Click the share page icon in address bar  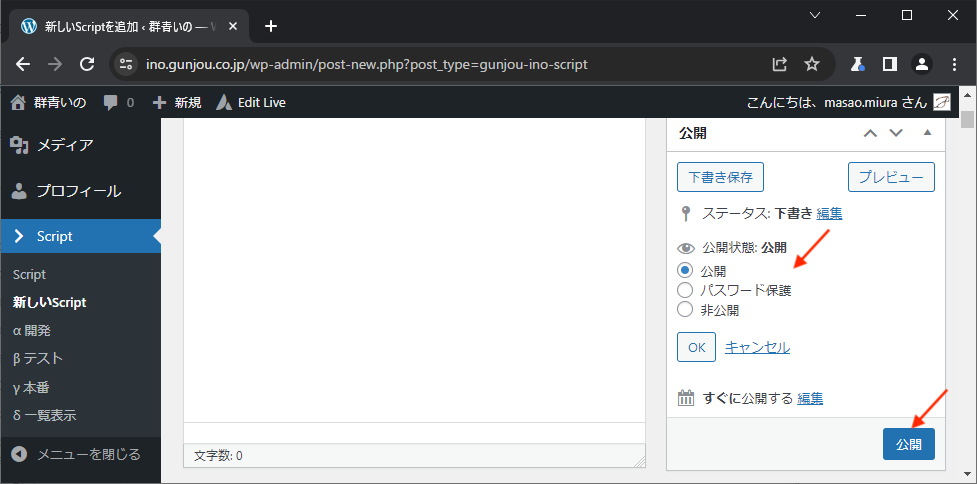pos(780,64)
